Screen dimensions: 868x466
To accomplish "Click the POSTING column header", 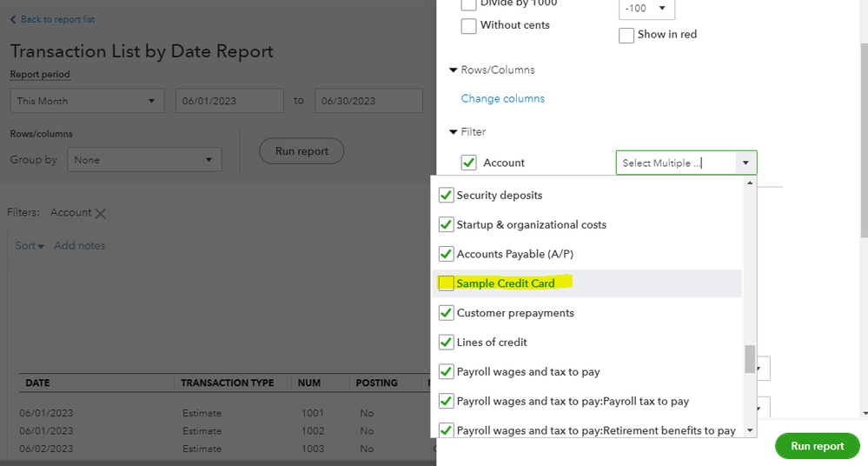I will tap(376, 383).
